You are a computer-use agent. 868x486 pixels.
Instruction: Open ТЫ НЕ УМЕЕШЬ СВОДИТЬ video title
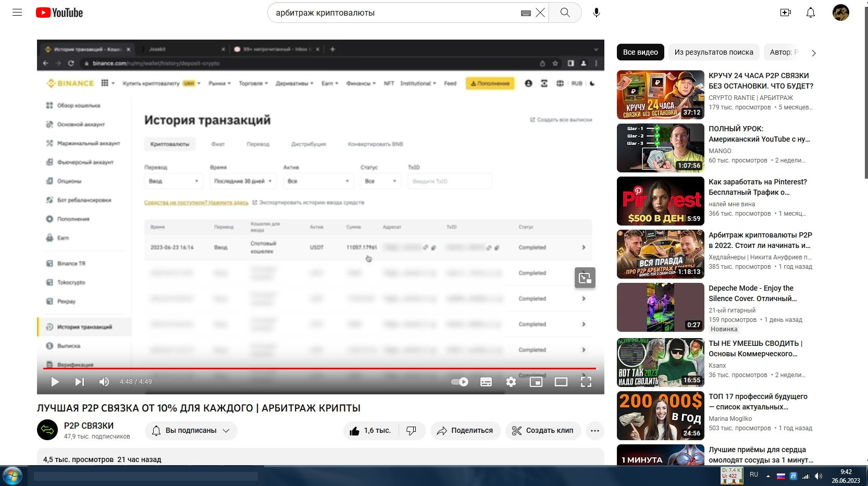[755, 348]
